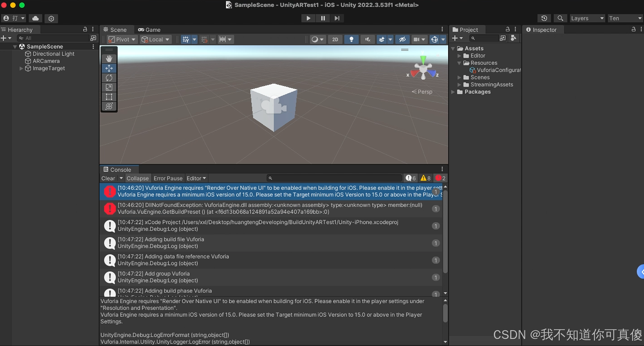Toggle scene audio mute
The height and width of the screenshot is (346, 644).
pyautogui.click(x=368, y=40)
